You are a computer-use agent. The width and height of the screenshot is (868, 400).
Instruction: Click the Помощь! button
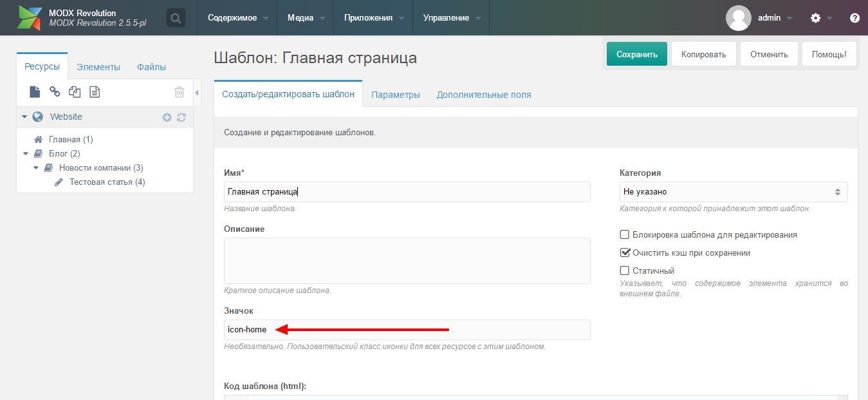pos(829,54)
